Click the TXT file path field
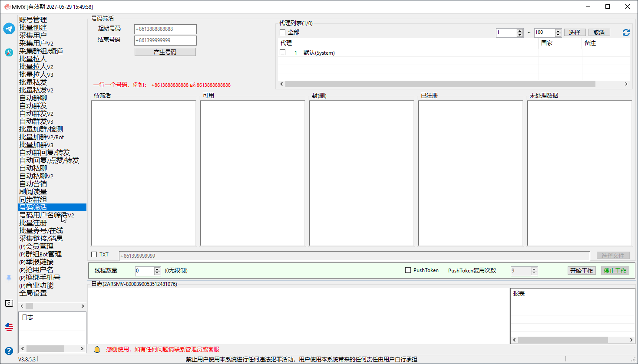 click(354, 256)
